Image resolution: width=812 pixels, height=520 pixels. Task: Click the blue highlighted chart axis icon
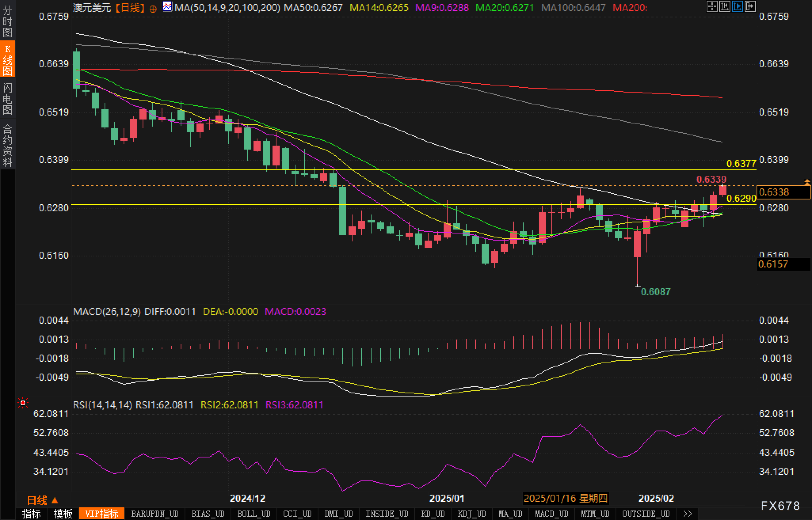tap(737, 6)
